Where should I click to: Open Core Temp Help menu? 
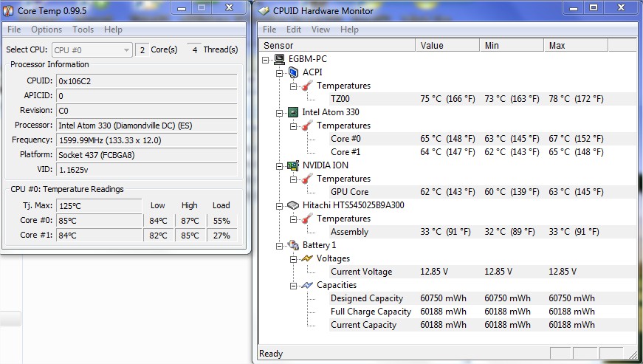point(113,30)
